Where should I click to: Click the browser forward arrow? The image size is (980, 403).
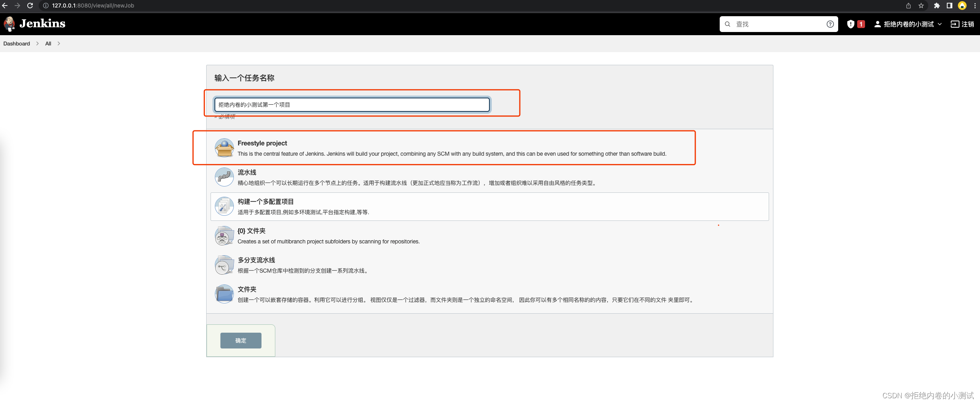coord(17,6)
